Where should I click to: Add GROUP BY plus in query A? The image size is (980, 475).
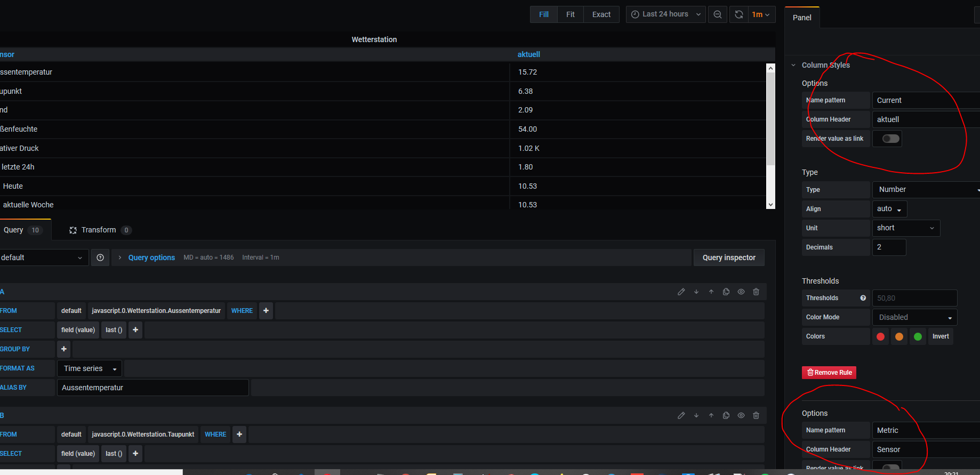point(64,349)
